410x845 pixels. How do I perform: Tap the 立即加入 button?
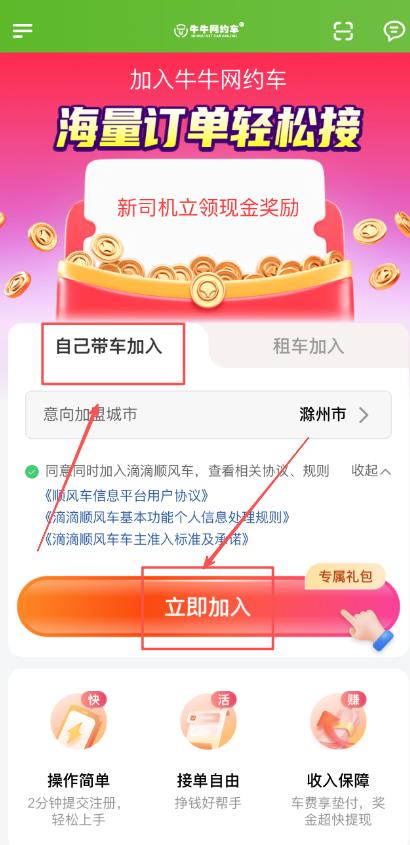(x=208, y=607)
